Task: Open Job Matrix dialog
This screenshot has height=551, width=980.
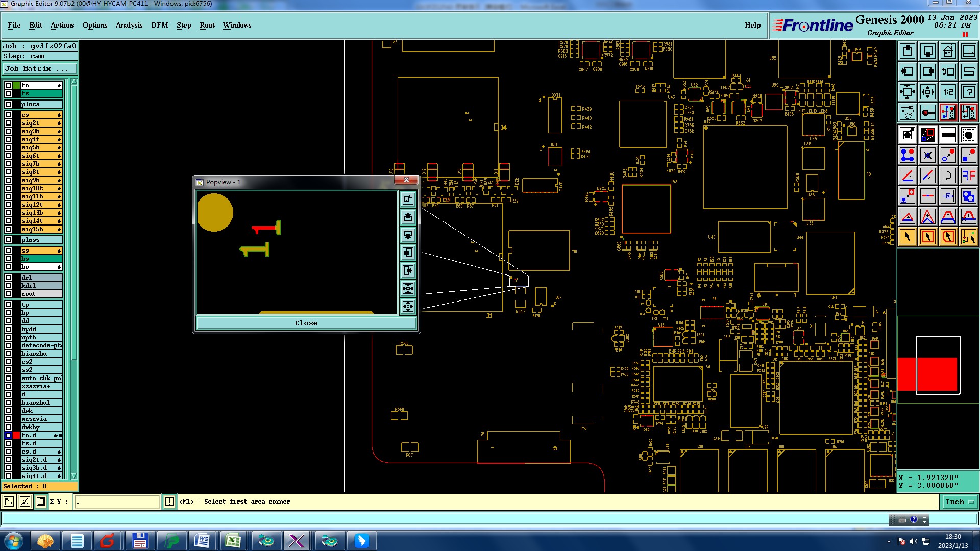Action: (x=39, y=68)
